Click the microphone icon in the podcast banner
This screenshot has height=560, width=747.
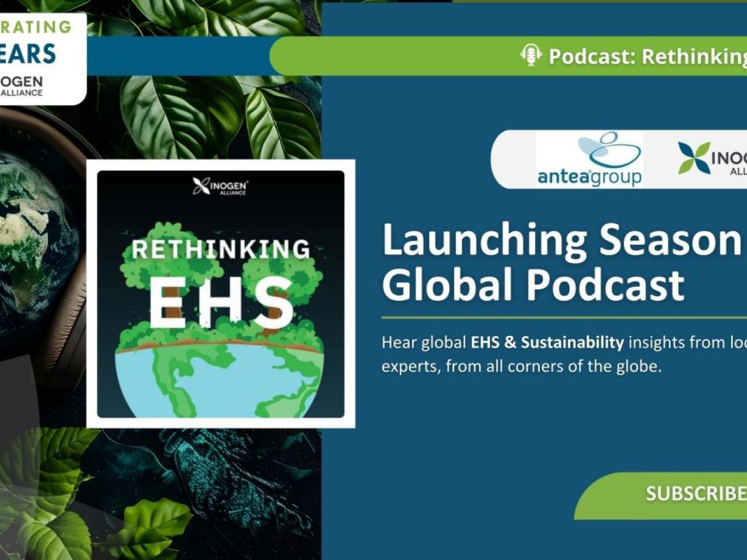[x=530, y=57]
